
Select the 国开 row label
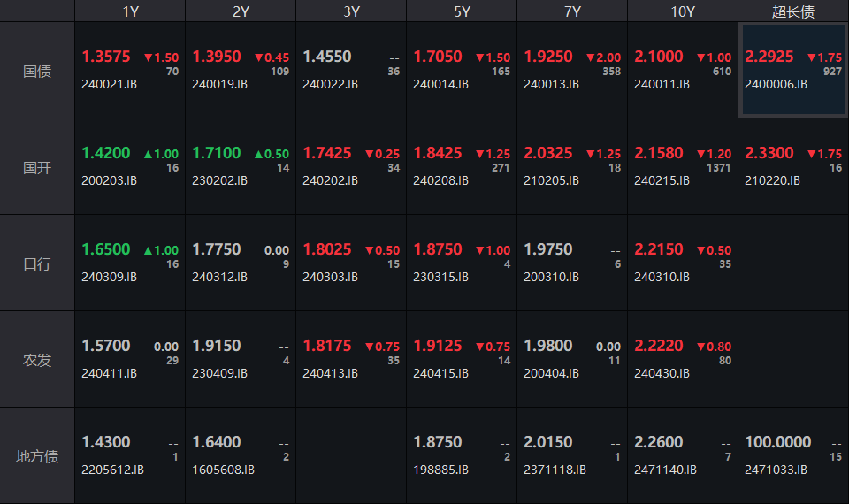(x=37, y=167)
